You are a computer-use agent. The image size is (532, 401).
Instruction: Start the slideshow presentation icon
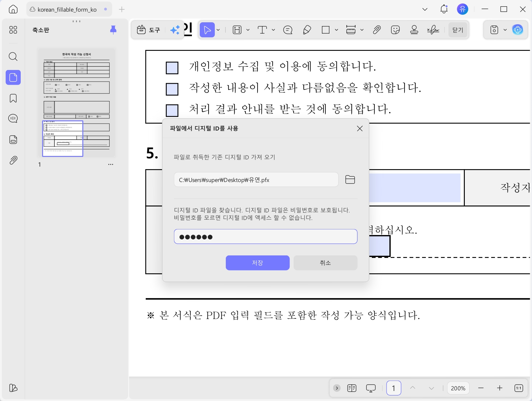[x=371, y=388]
